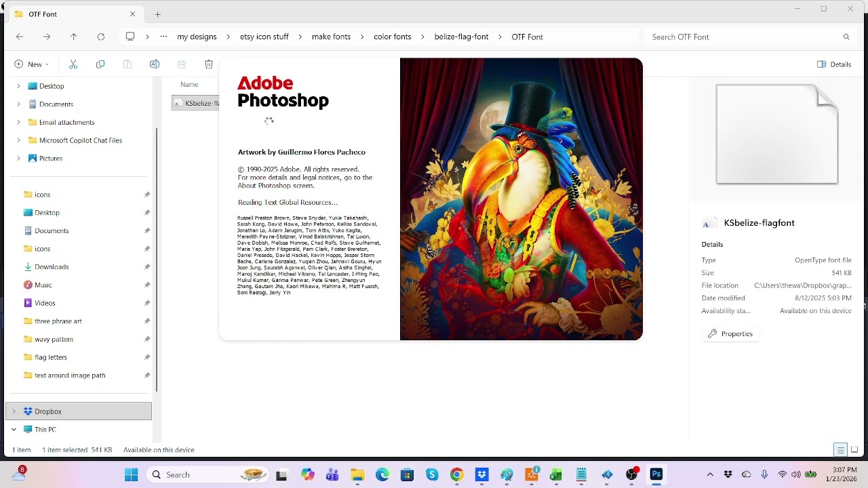
Task: Expand the Desktop tree node
Action: click(18, 86)
